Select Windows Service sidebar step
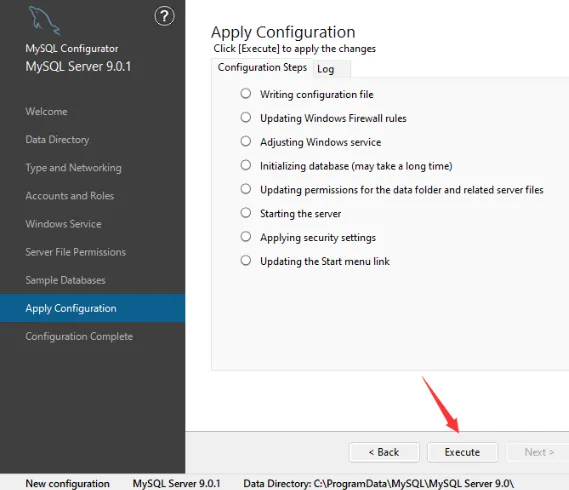 coord(63,224)
